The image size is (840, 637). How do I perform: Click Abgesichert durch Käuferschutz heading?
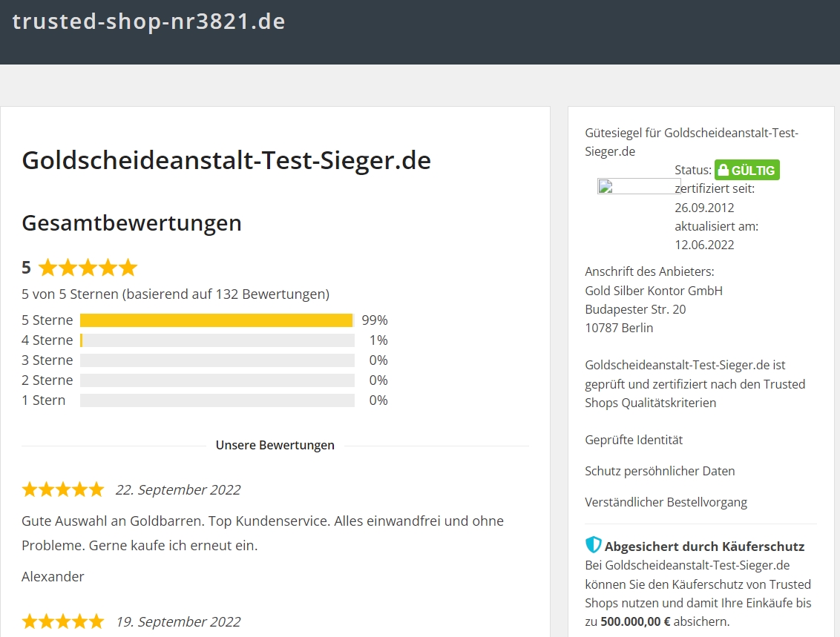click(x=704, y=547)
